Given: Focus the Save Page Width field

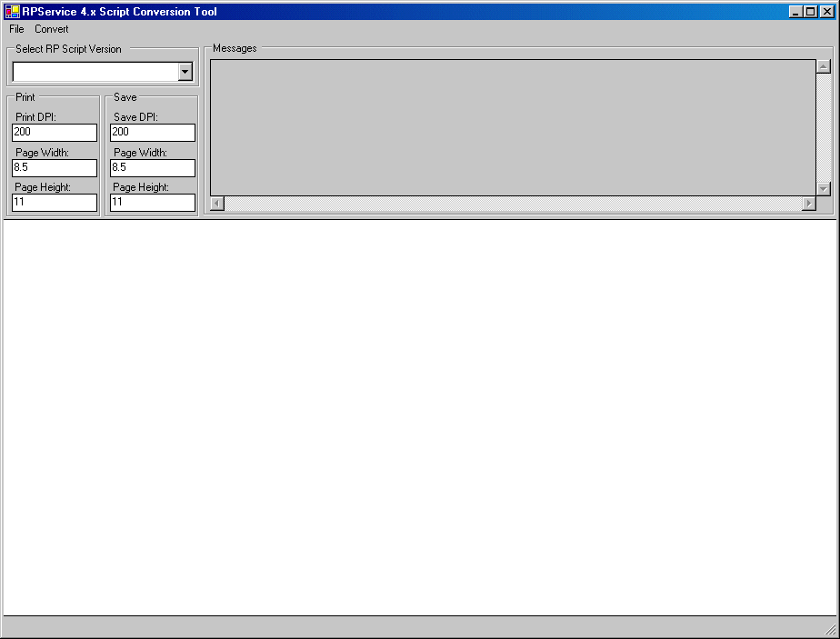Looking at the screenshot, I should 153,167.
